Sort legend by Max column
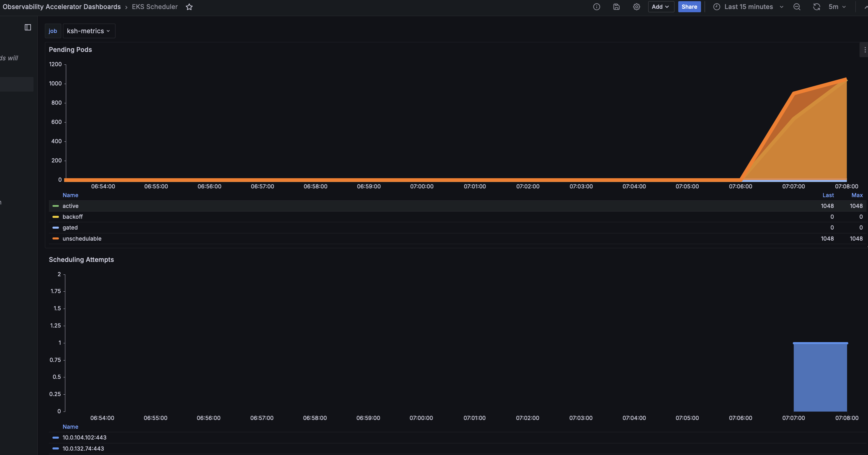This screenshot has width=868, height=455. click(x=857, y=195)
